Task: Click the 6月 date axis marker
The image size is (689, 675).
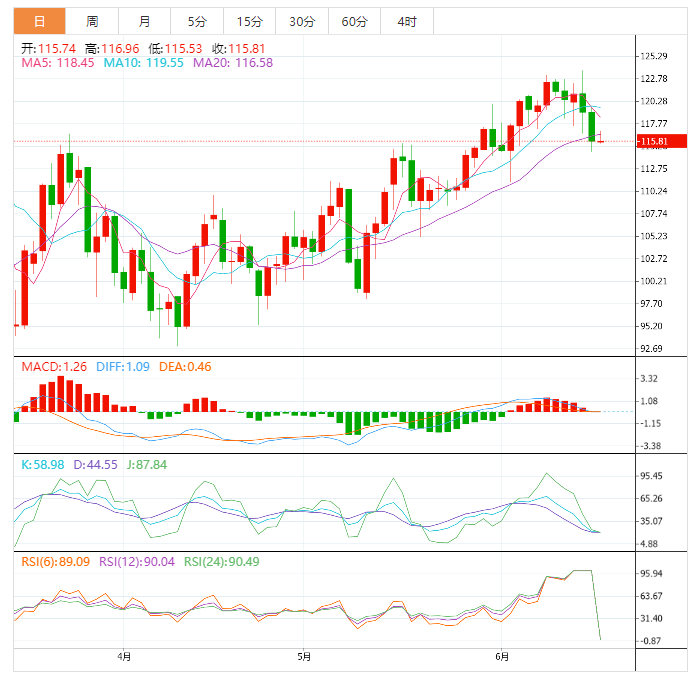Action: point(502,657)
